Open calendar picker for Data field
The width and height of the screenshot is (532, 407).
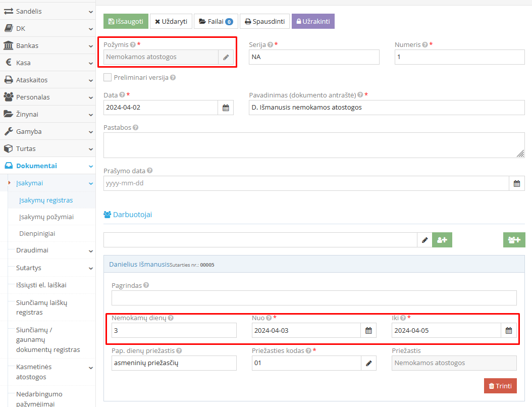tap(226, 108)
